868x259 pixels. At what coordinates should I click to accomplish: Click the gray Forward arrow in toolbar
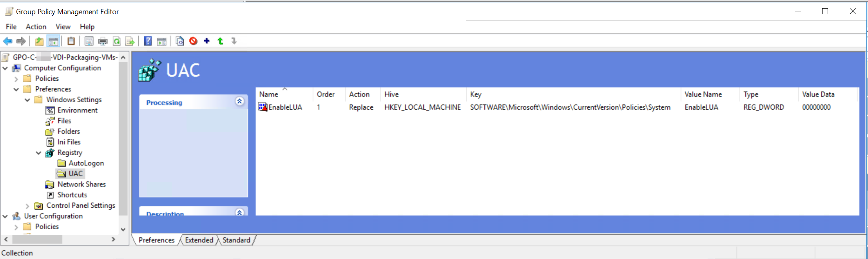pos(21,41)
